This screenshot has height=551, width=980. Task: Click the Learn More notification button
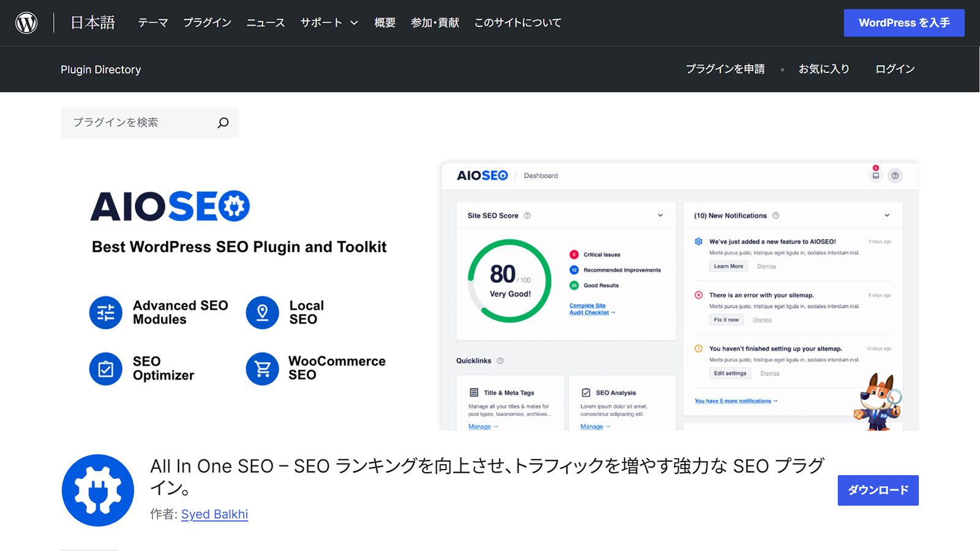pos(728,266)
